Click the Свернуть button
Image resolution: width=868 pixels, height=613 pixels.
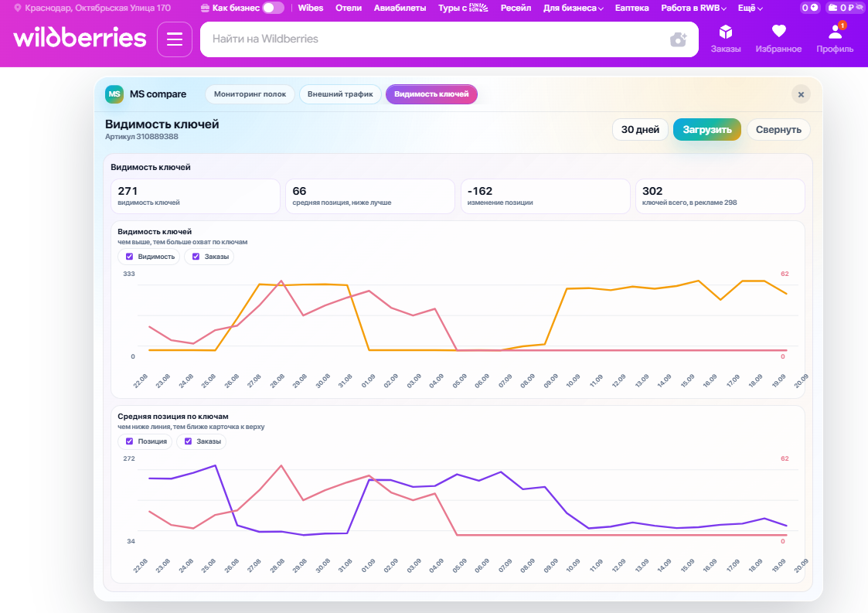click(778, 130)
